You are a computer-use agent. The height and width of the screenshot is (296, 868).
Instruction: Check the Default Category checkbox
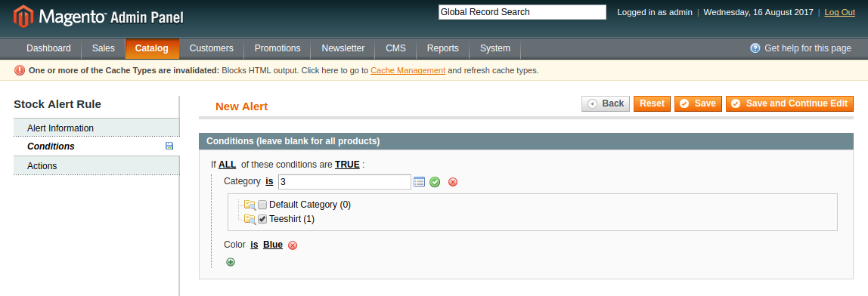[262, 204]
